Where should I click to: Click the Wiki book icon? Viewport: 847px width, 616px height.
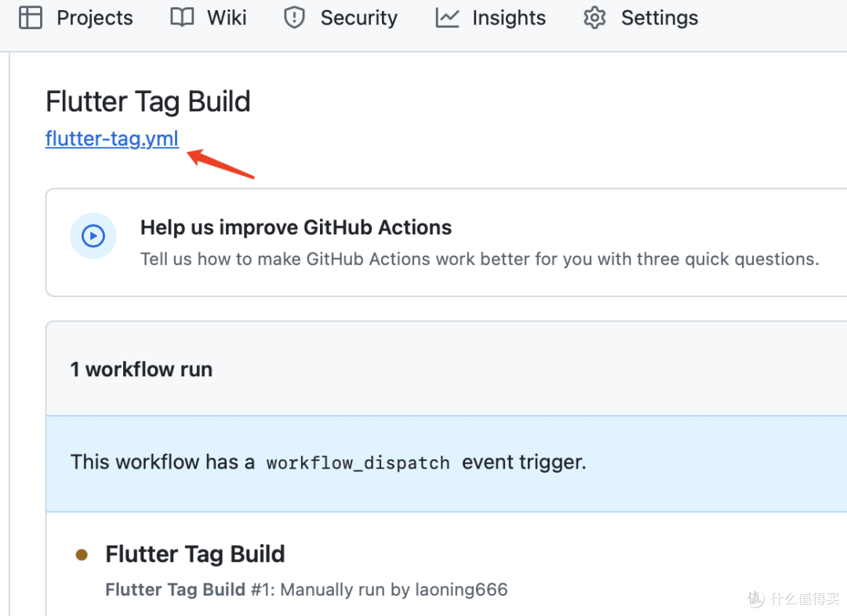[182, 17]
